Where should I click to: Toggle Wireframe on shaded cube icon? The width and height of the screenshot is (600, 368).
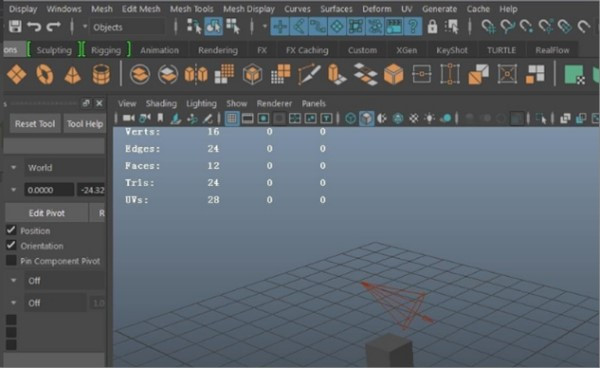[x=366, y=118]
